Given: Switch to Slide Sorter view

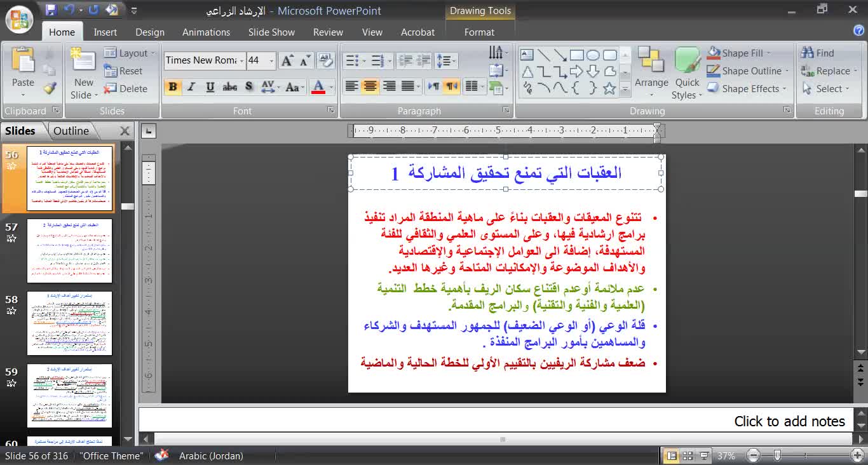Looking at the screenshot, I should point(688,455).
